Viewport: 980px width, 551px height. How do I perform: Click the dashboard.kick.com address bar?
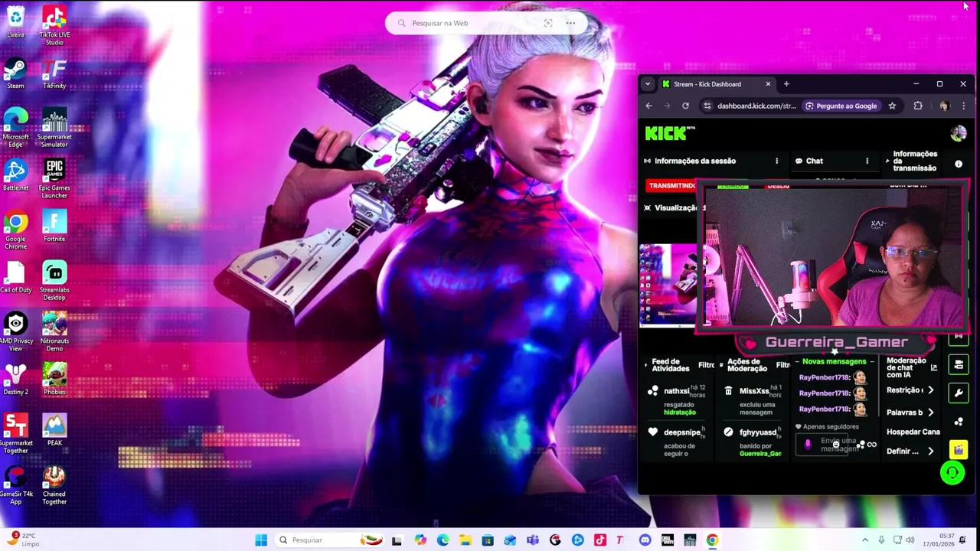pos(756,106)
